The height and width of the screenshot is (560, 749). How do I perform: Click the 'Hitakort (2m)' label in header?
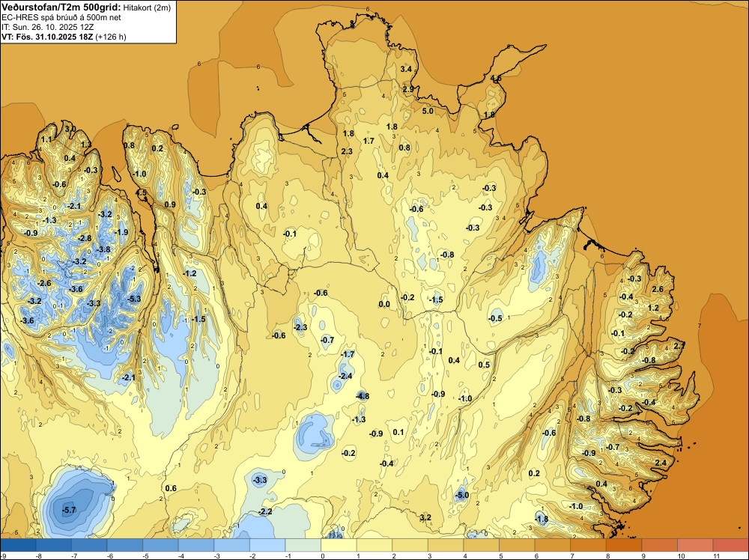[x=147, y=8]
